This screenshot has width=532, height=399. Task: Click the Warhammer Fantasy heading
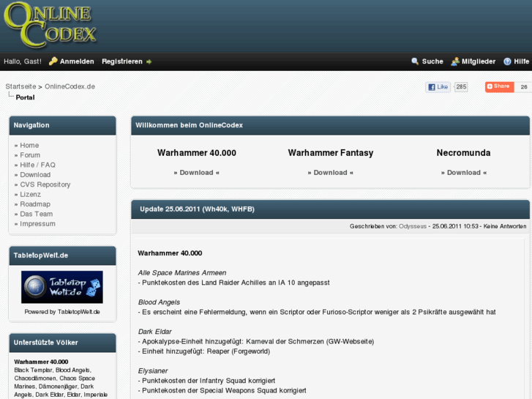331,153
